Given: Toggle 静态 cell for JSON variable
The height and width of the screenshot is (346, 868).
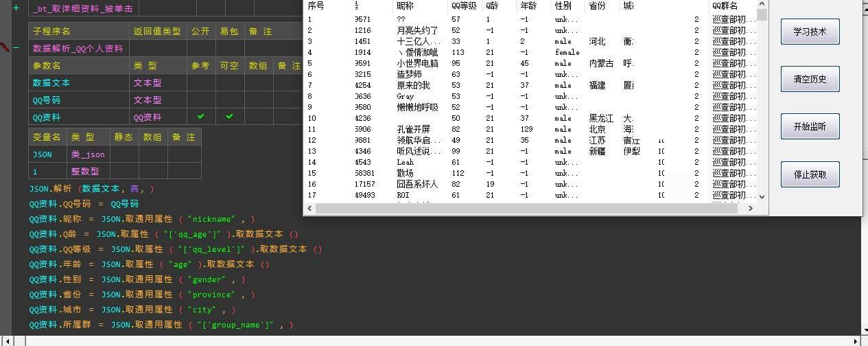Looking at the screenshot, I should [124, 154].
